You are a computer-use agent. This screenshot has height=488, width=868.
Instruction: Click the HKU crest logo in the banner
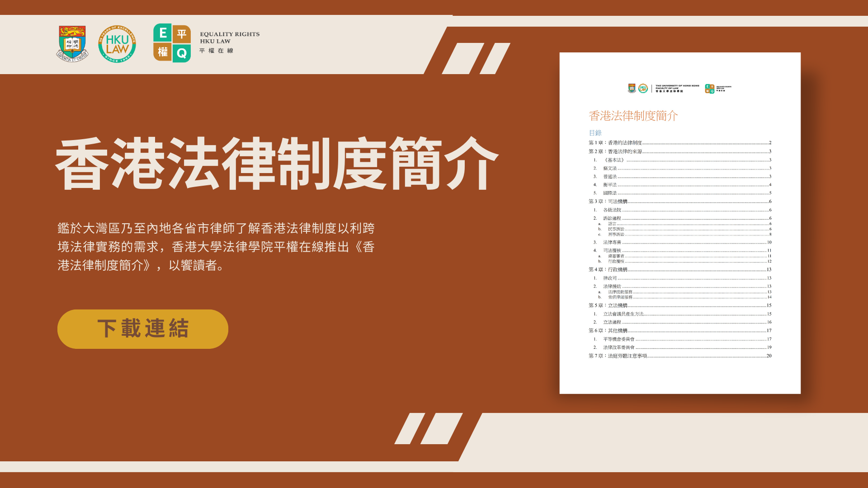(x=72, y=44)
